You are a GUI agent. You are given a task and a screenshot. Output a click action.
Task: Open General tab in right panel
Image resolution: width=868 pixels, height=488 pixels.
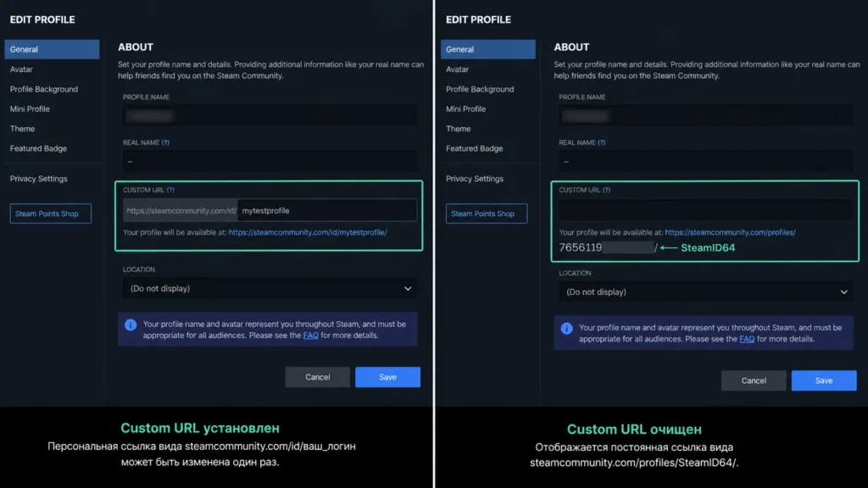487,49
